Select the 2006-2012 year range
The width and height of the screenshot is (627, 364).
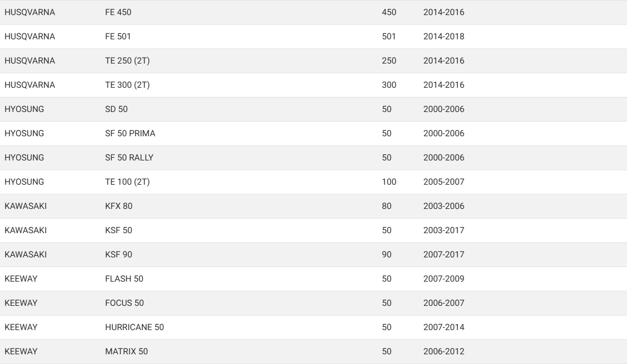(444, 352)
